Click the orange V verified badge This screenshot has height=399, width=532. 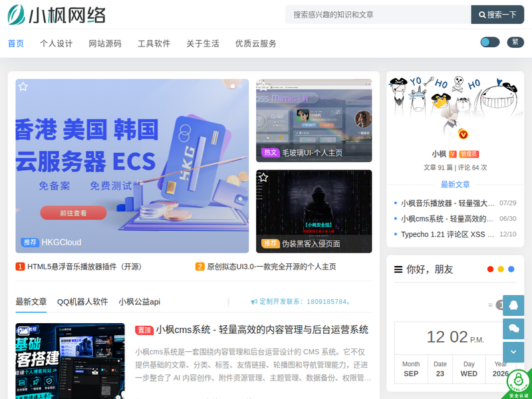click(x=453, y=154)
